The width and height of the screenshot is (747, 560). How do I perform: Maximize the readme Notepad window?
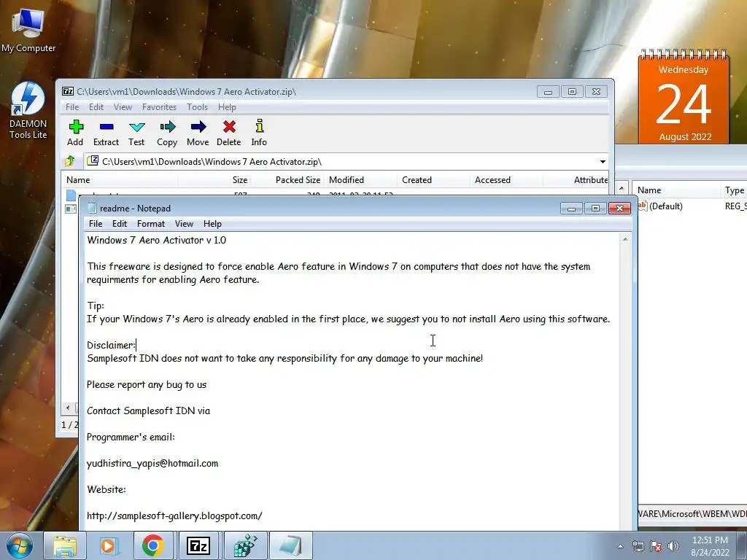[595, 209]
